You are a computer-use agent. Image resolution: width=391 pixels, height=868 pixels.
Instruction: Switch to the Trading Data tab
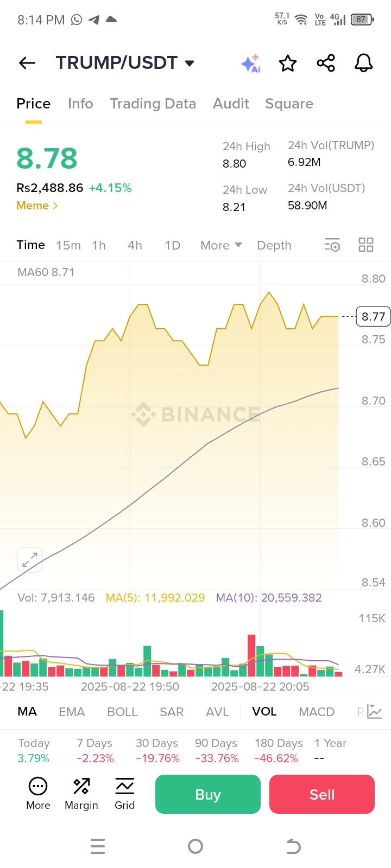pos(153,104)
